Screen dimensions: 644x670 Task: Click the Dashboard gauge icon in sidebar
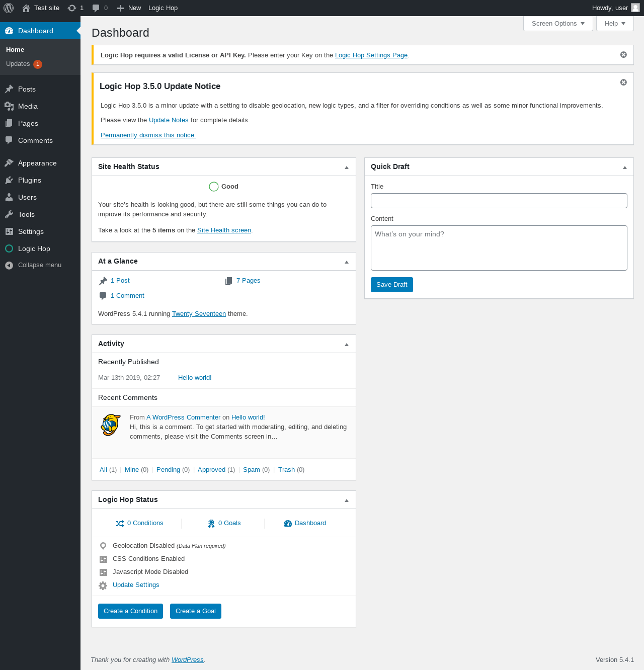[x=9, y=31]
